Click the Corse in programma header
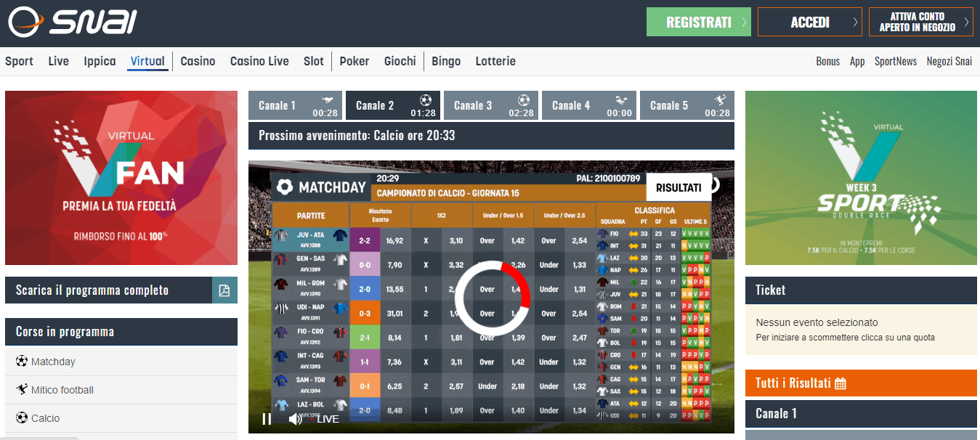Image resolution: width=980 pixels, height=440 pixels. point(121,332)
